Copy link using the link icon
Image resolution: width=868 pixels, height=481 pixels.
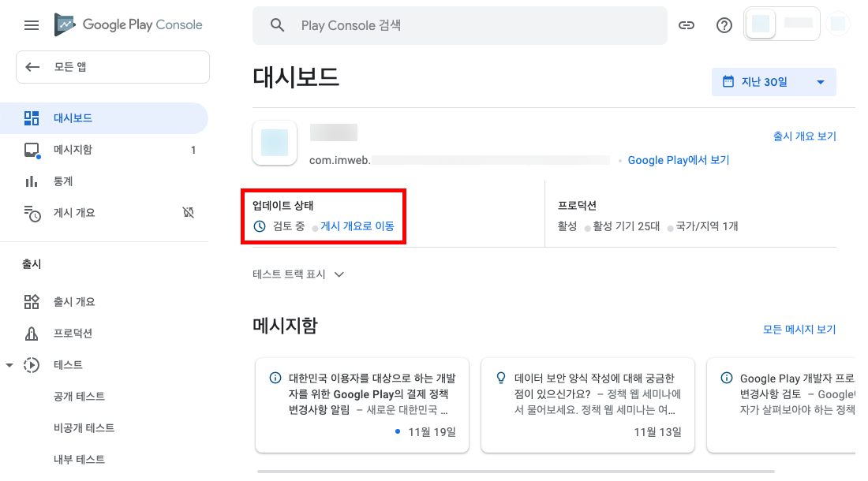687,25
